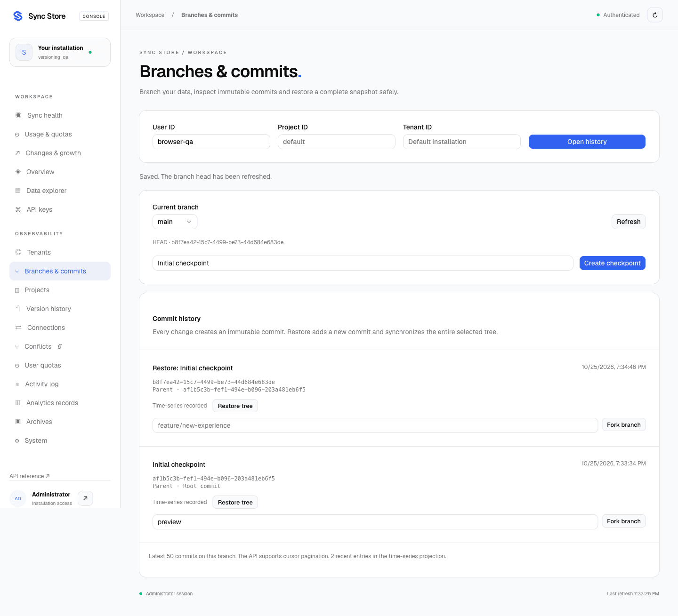Click the Sync Store logo icon

click(18, 16)
